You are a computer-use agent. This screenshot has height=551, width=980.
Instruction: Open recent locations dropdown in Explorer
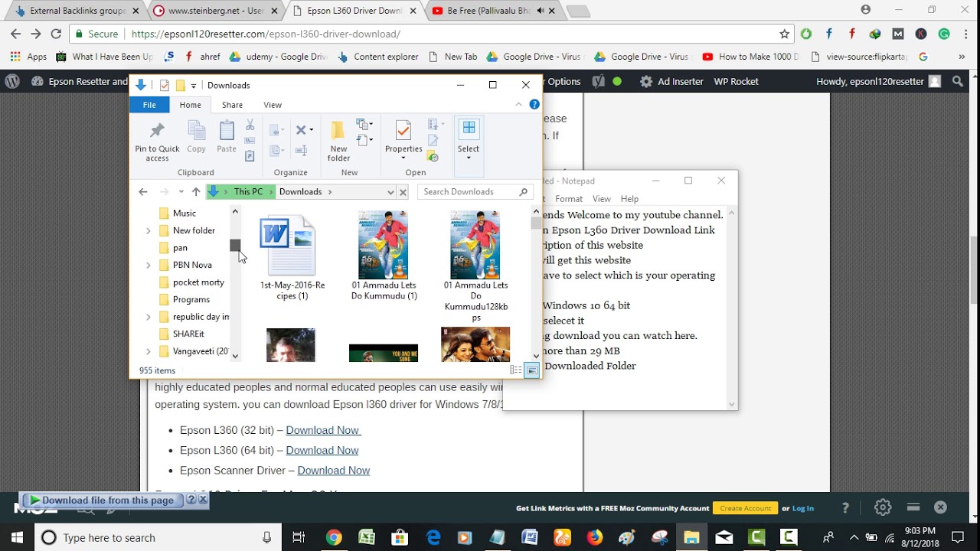[x=181, y=192]
